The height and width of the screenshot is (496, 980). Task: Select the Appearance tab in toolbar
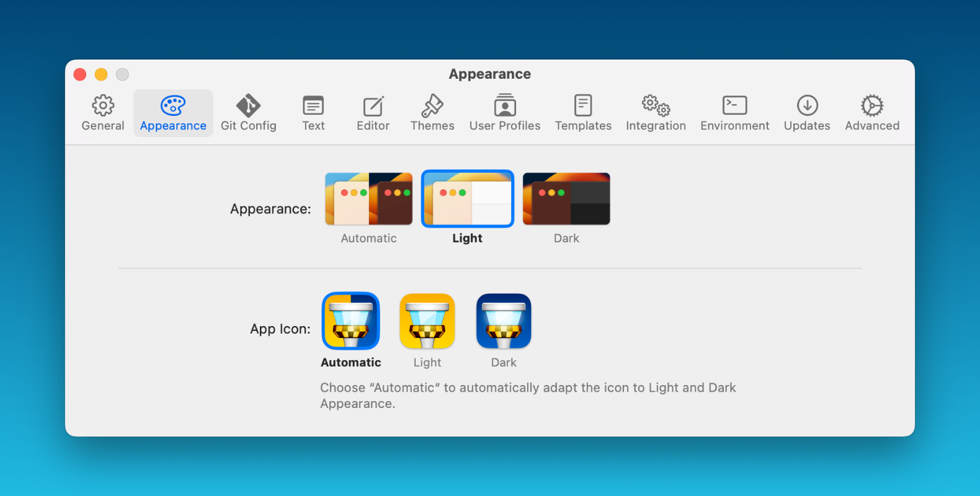click(x=173, y=113)
